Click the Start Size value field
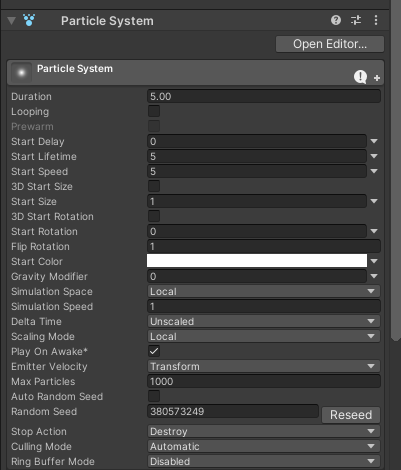The image size is (401, 470). point(257,201)
